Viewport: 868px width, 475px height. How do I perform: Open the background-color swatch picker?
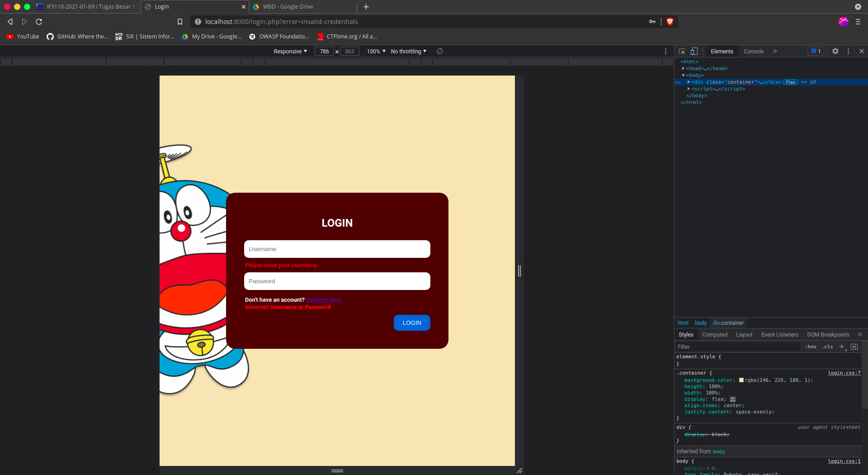point(741,380)
